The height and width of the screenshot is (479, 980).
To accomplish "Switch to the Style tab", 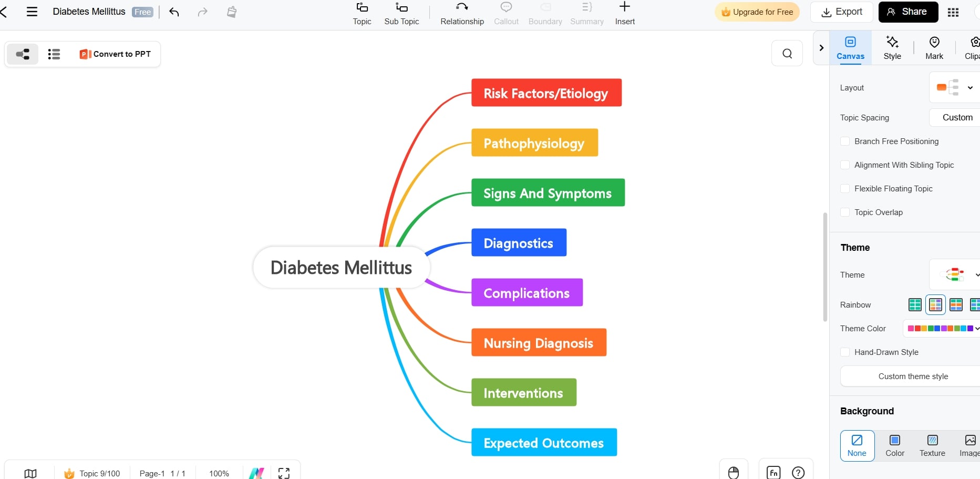I will pyautogui.click(x=892, y=47).
